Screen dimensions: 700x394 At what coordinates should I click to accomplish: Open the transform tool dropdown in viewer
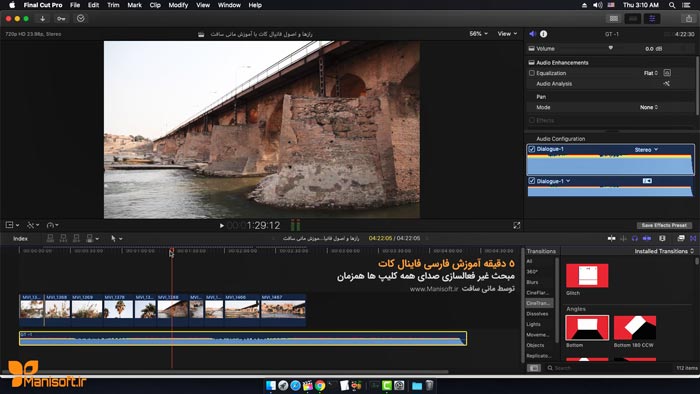12,225
